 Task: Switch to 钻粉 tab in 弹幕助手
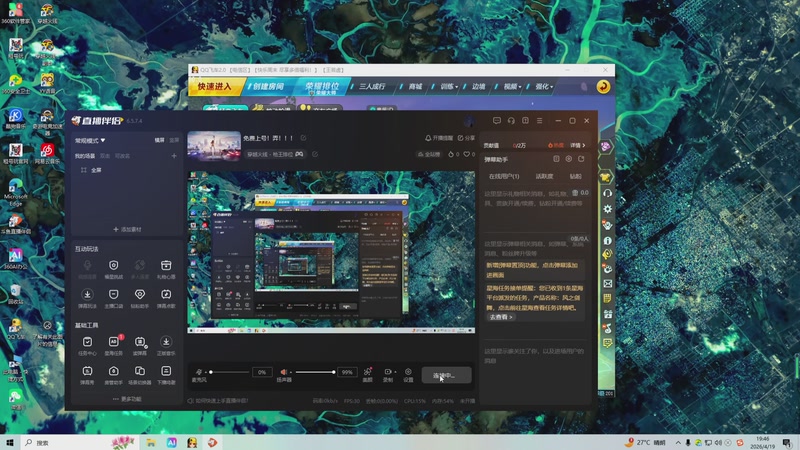[x=575, y=176]
